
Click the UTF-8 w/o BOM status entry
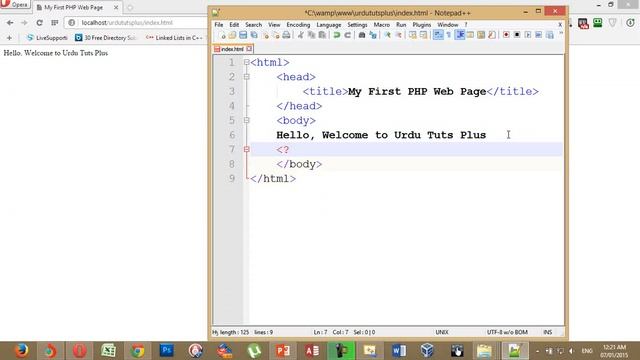[x=507, y=332]
